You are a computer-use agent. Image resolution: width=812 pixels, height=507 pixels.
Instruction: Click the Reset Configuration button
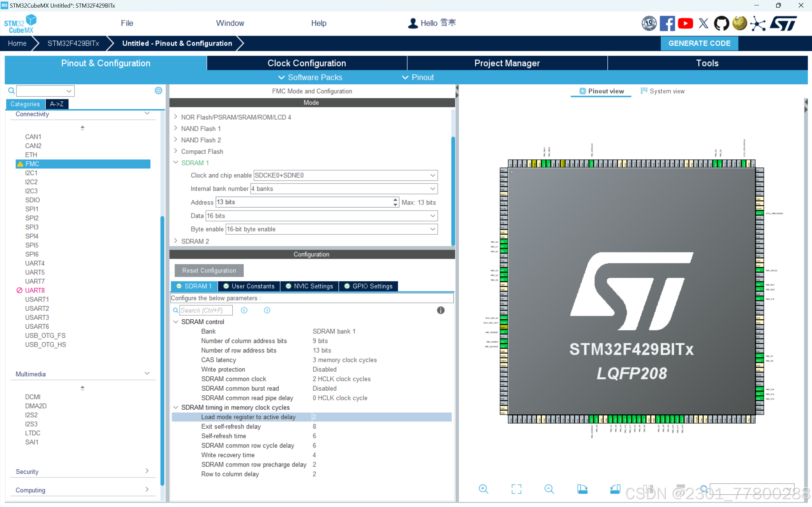[209, 270]
